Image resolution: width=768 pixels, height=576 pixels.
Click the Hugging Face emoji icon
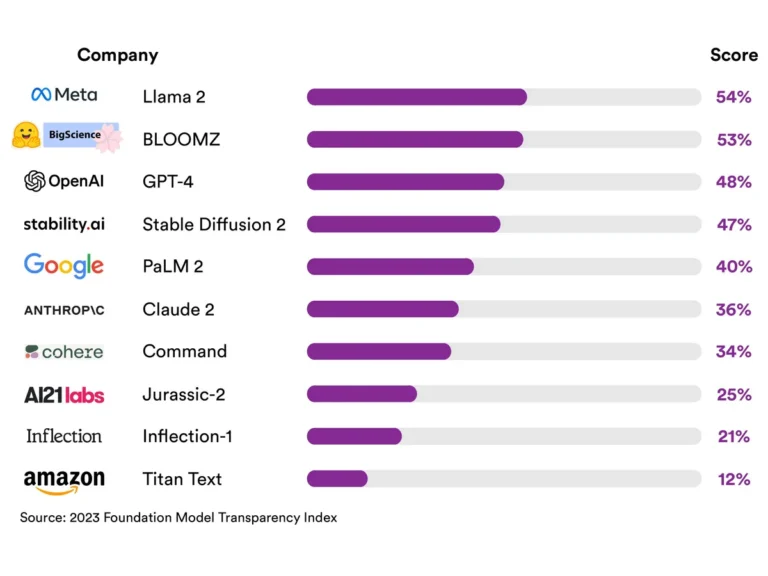point(26,135)
